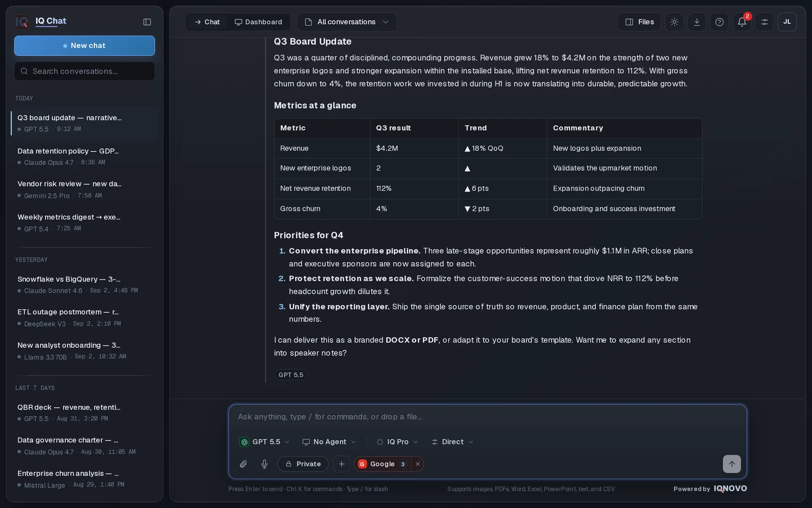
Task: Open ETL outage postmortem conversation
Action: tap(85, 317)
